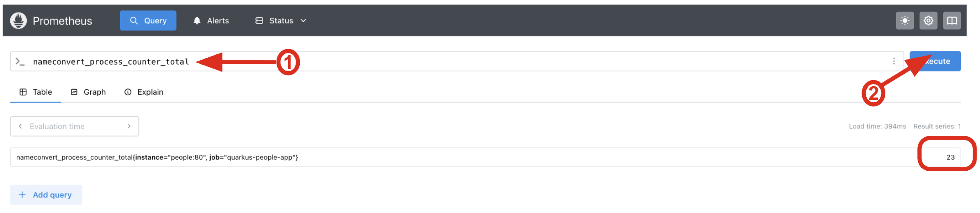Open documentation via the book icon
This screenshot has height=213, width=980.
951,21
